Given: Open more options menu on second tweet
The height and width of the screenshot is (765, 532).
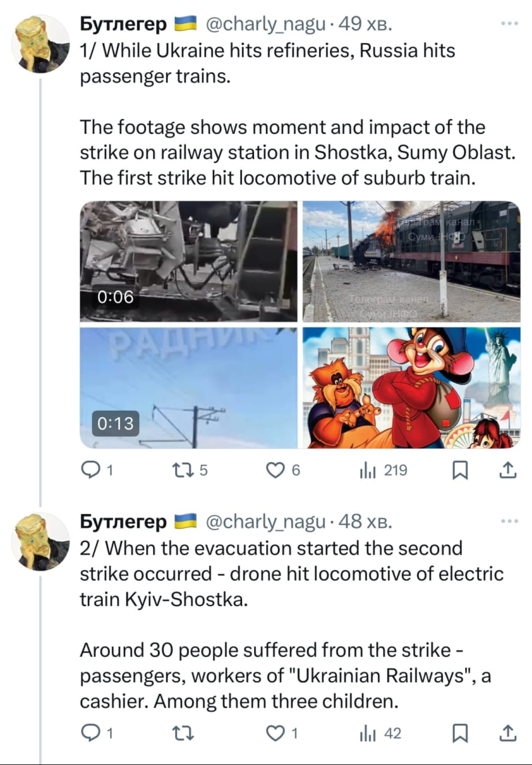Looking at the screenshot, I should coord(509,522).
